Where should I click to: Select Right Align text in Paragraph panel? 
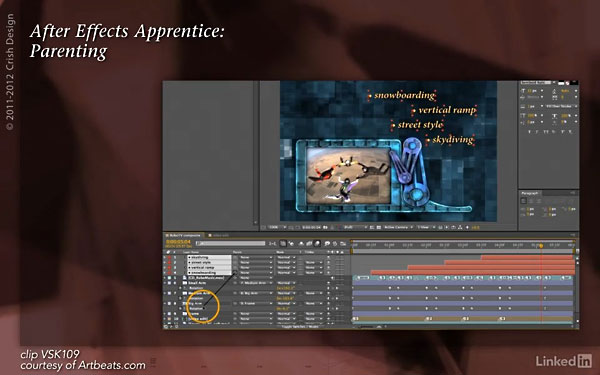(x=539, y=201)
